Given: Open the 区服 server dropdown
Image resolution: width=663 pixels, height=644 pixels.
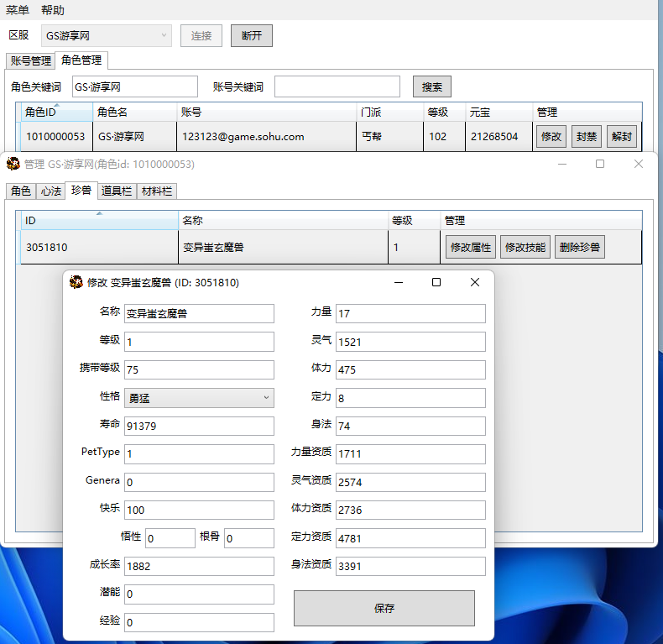Looking at the screenshot, I should coord(107,35).
